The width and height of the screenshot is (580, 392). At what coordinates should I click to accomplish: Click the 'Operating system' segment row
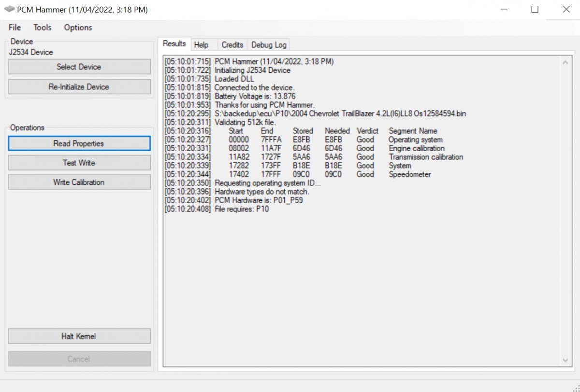(304, 140)
